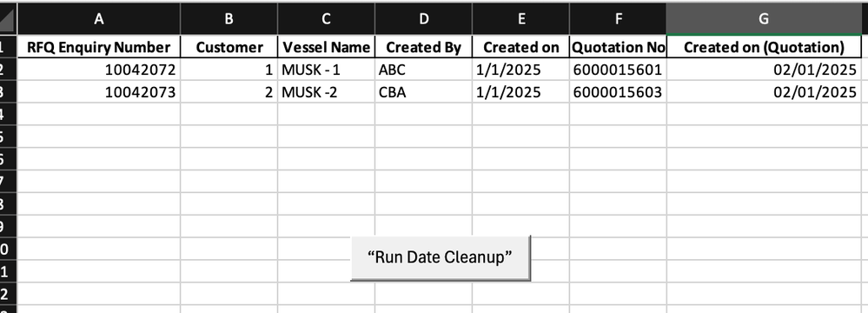Click the "Run Date Cleanup" button
Screen dimensions: 868x313
(x=441, y=257)
